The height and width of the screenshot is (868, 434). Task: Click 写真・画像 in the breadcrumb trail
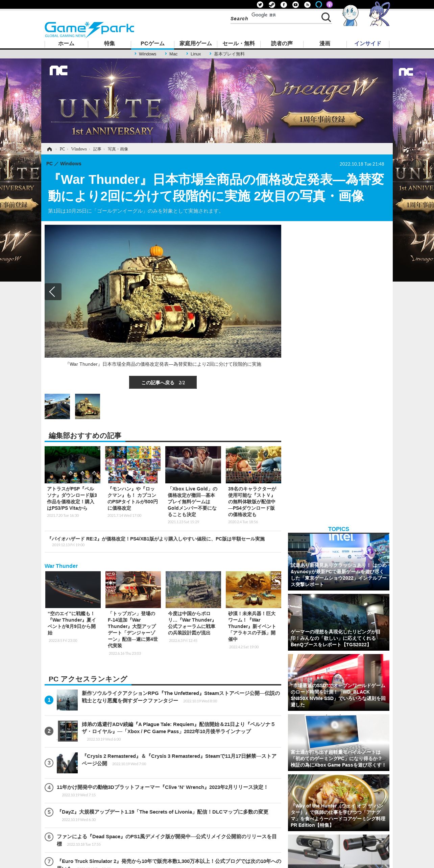tap(118, 149)
